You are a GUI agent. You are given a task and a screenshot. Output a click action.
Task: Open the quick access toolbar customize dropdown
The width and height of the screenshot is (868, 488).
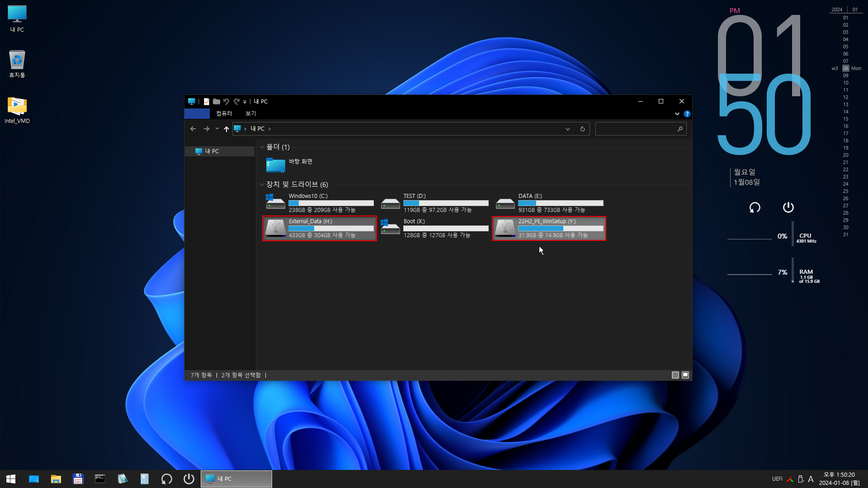[245, 102]
